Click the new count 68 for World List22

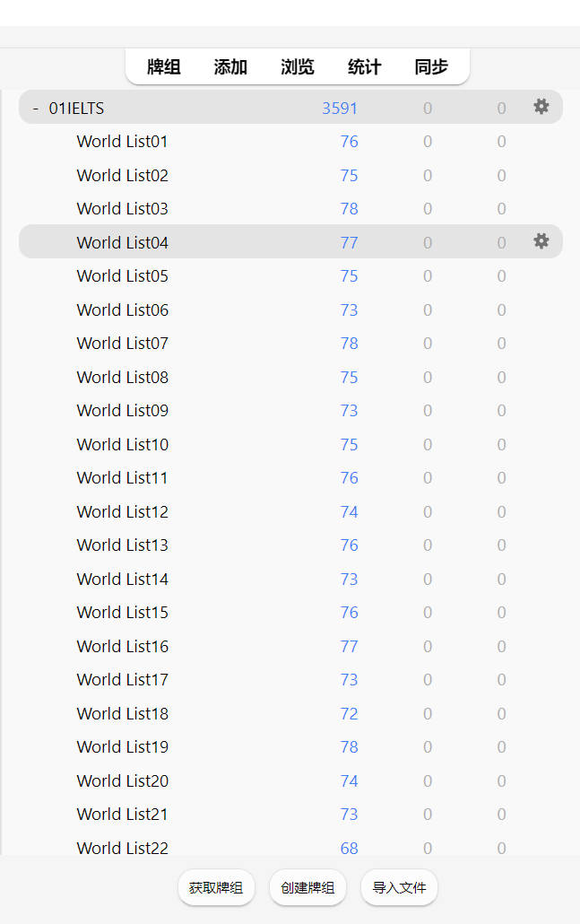[349, 848]
